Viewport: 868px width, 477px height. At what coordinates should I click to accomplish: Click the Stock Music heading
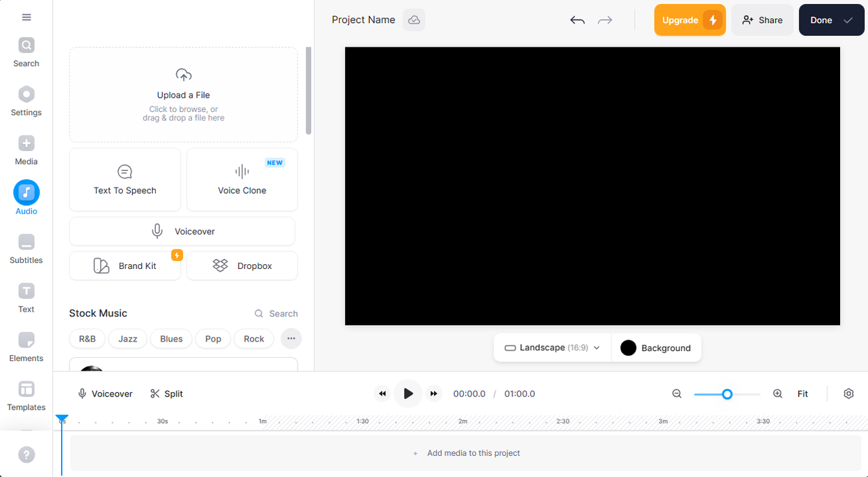98,313
